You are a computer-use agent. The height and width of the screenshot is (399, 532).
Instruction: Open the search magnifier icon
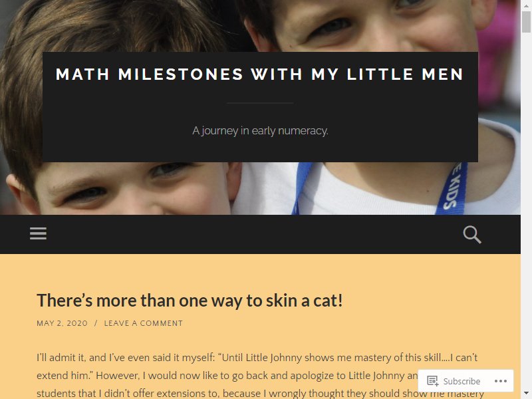(x=472, y=235)
